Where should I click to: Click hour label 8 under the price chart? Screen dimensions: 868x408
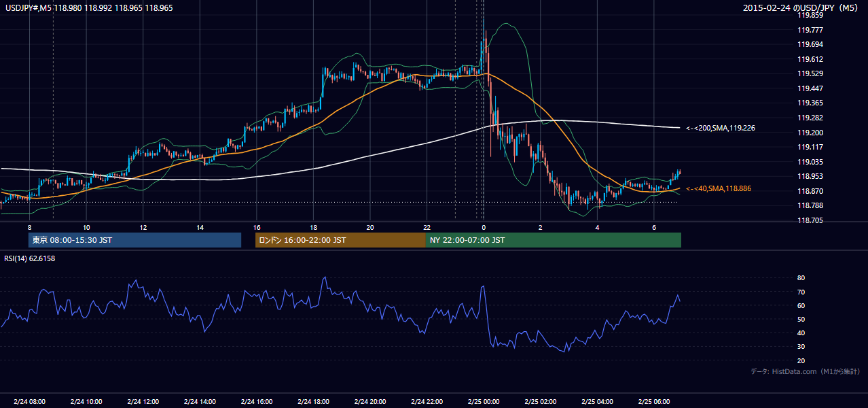(29, 227)
